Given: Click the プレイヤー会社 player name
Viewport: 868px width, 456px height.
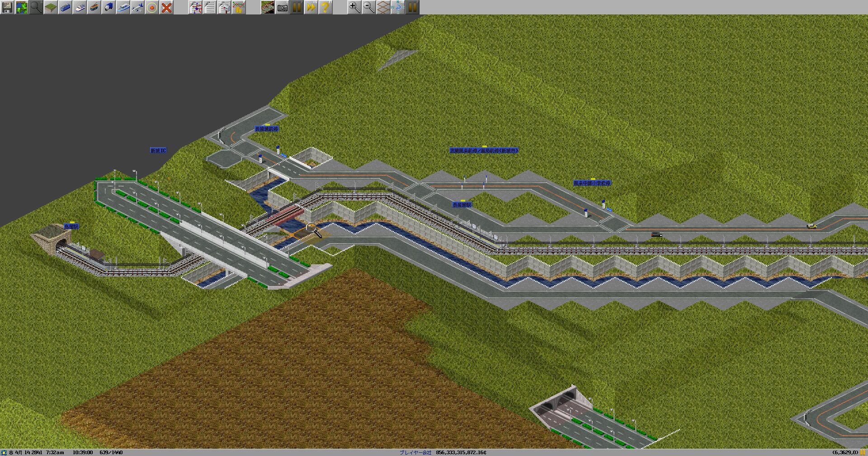Looking at the screenshot, I should tap(415, 452).
